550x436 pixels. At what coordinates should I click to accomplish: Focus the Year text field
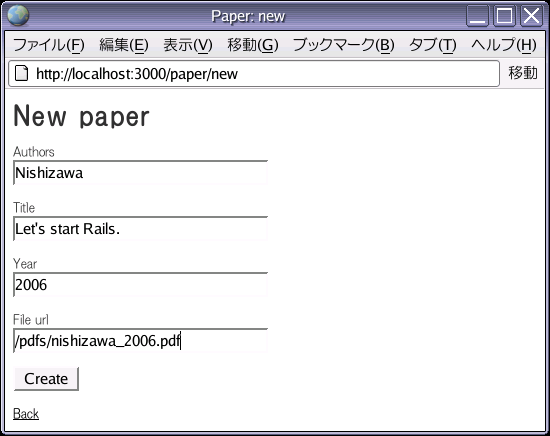[x=140, y=285]
